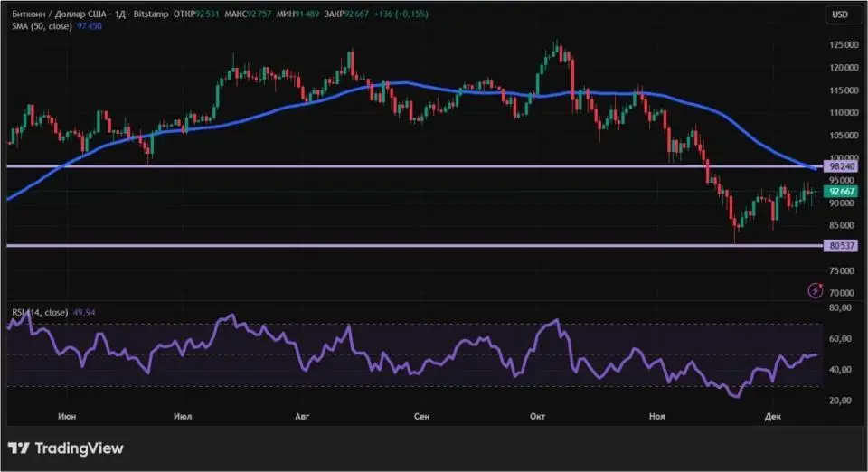This screenshot has width=868, height=472.
Task: Click the Дек label on time axis
Action: click(x=772, y=416)
